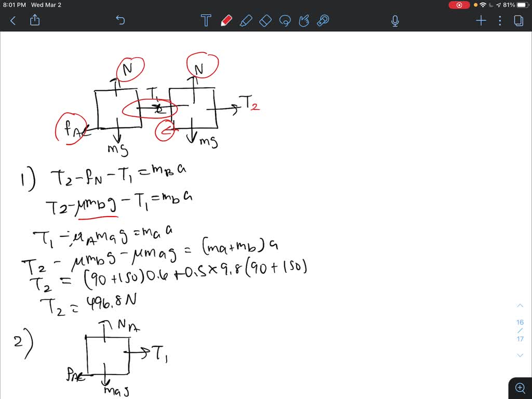Tap the Undo arrow
532x399 pixels.
pos(120,20)
